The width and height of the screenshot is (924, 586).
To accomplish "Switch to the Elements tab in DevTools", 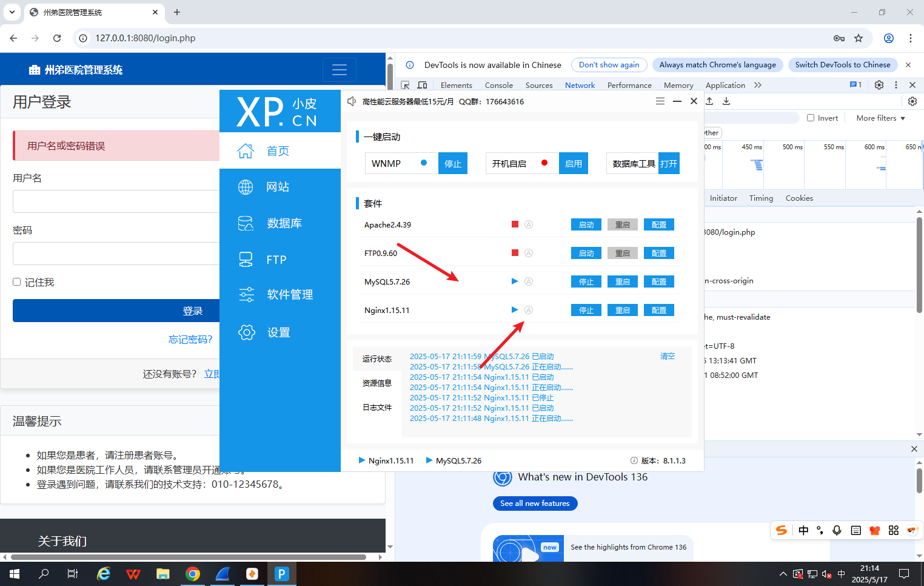I will pos(457,86).
